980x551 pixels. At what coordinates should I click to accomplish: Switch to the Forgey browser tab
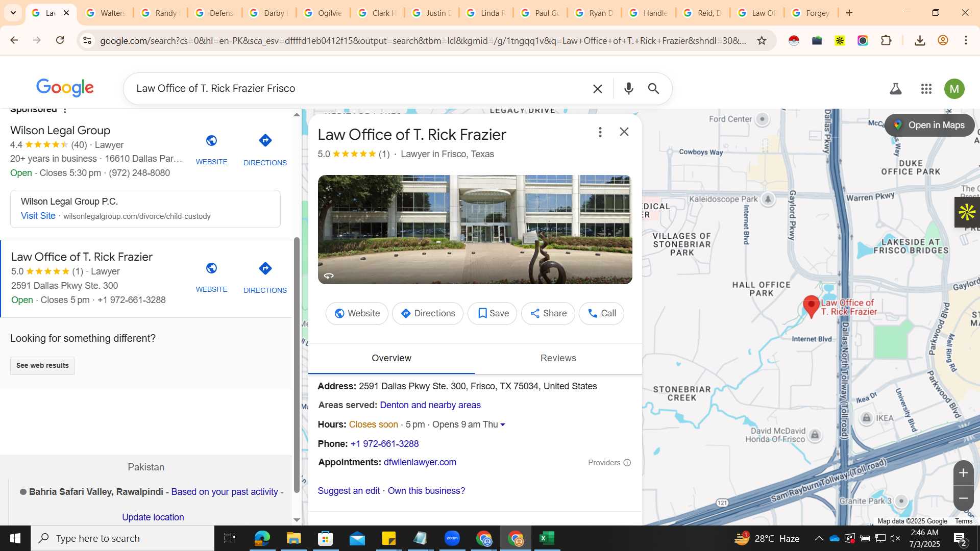click(812, 13)
